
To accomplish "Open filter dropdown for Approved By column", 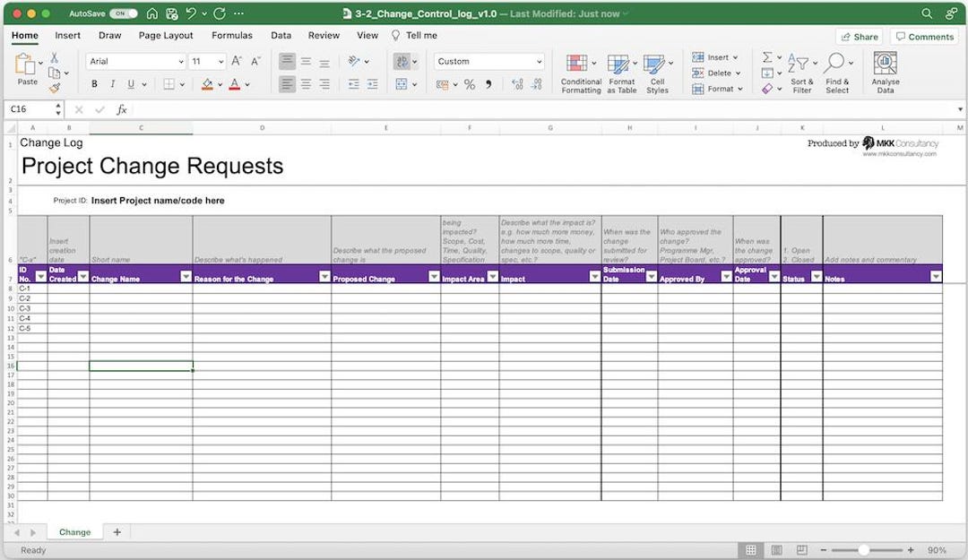I will (727, 277).
